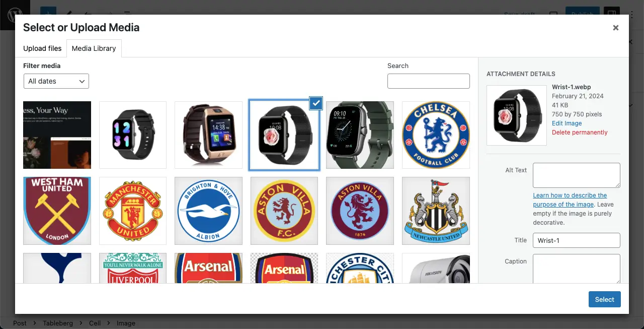Select the Newcastle United crest thumbnail
This screenshot has width=644, height=329.
tap(436, 211)
